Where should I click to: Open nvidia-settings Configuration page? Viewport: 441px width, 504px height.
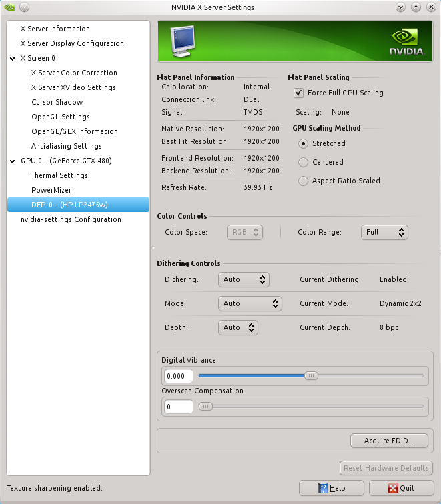[x=71, y=219]
